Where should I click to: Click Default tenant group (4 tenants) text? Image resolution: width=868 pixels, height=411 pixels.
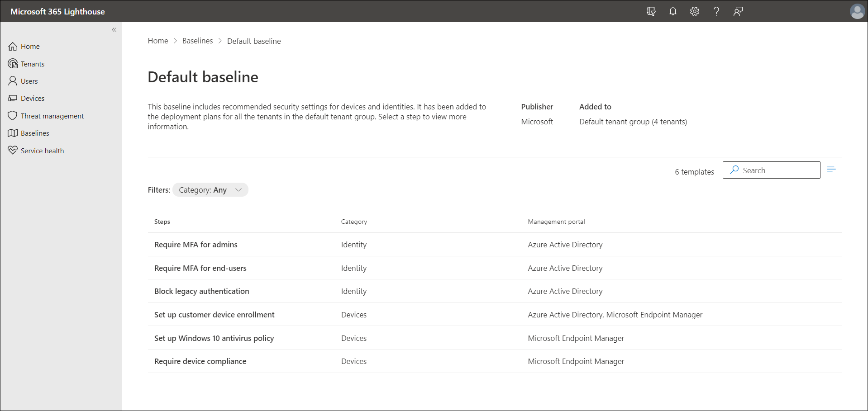[633, 122]
